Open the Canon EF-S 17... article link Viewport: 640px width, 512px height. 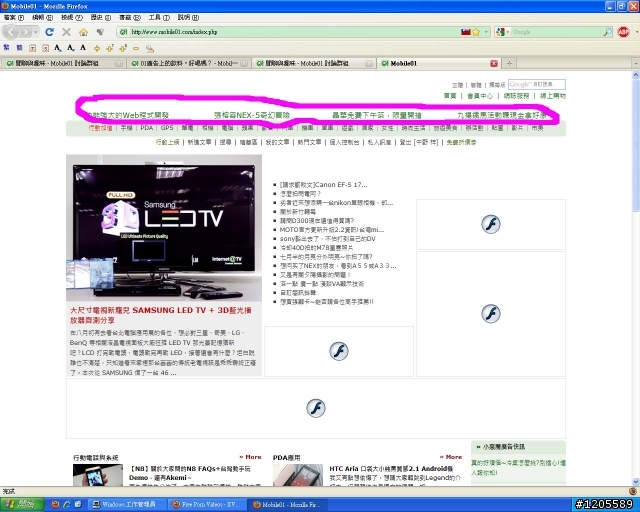[323, 185]
